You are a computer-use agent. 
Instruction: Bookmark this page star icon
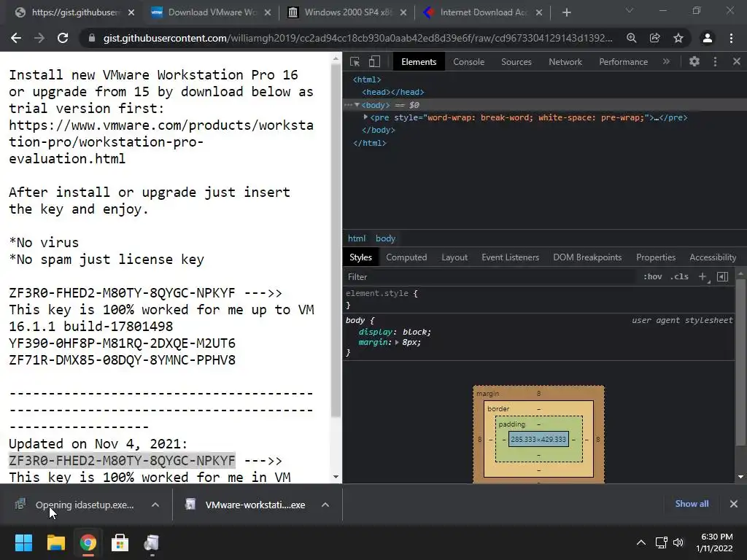(x=678, y=38)
